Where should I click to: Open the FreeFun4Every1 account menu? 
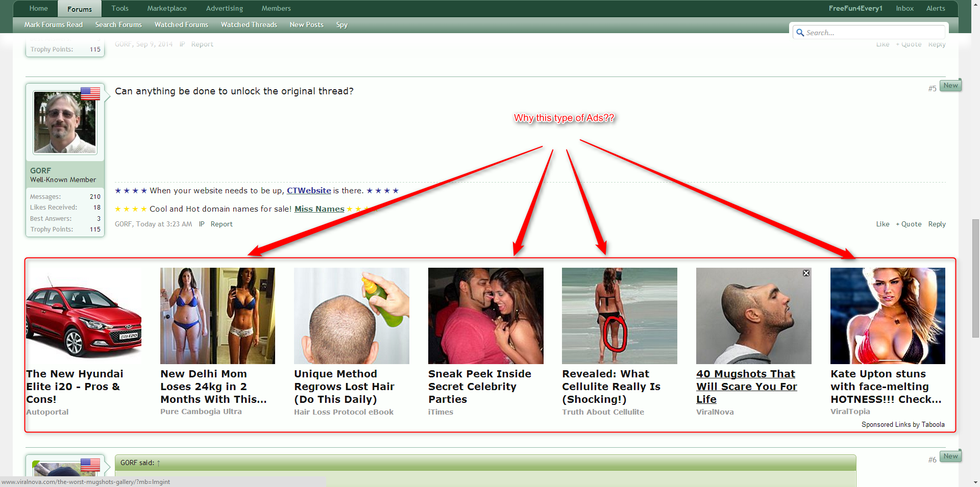855,8
